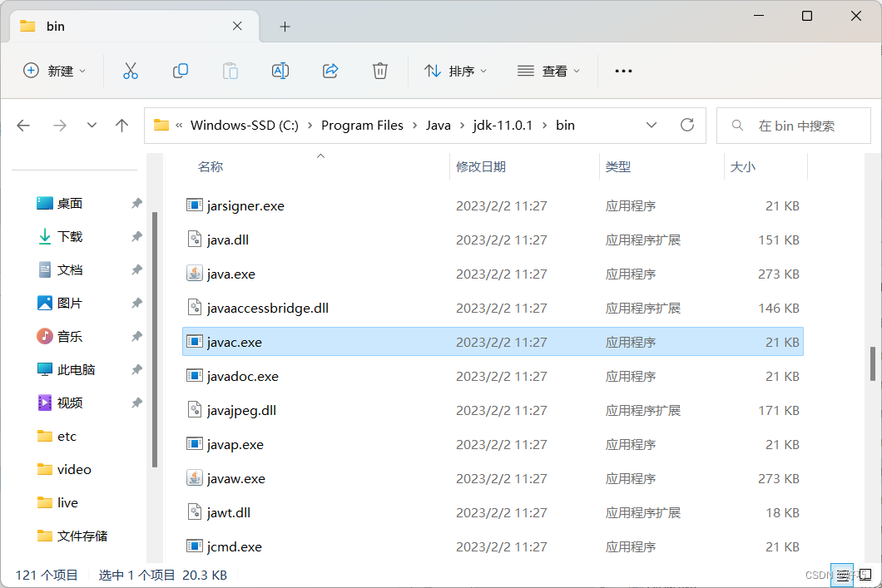The height and width of the screenshot is (588, 882).
Task: Open 图片 in navigation pane
Action: (70, 303)
